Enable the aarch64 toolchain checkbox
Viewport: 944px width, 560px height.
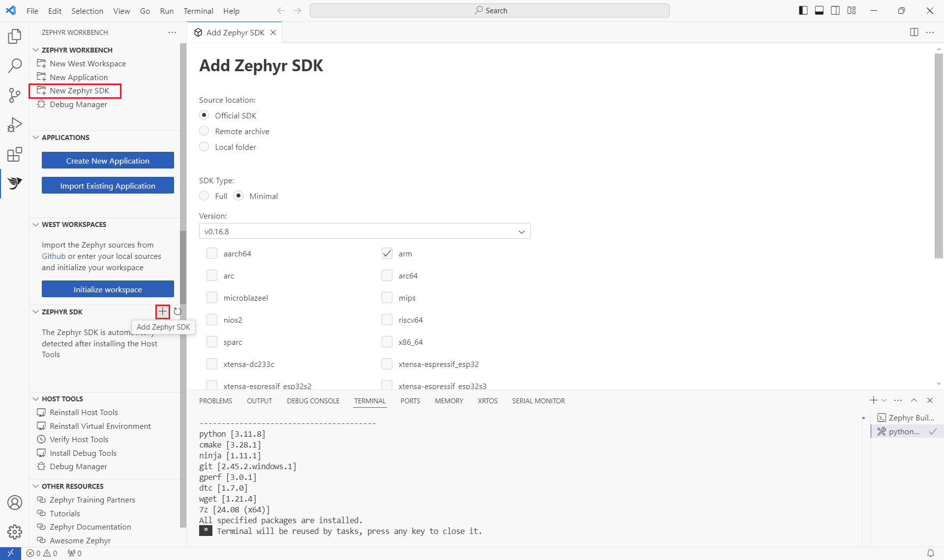[212, 253]
